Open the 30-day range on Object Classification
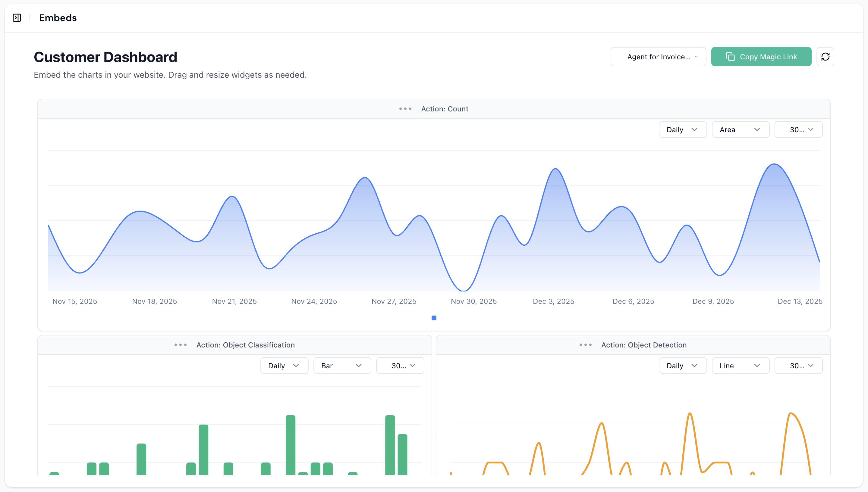 [x=400, y=365]
